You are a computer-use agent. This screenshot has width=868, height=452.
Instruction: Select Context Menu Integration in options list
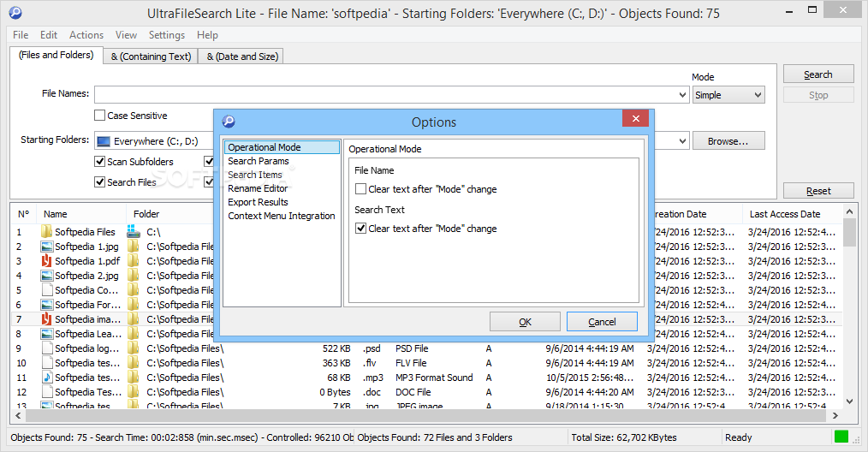coord(282,216)
